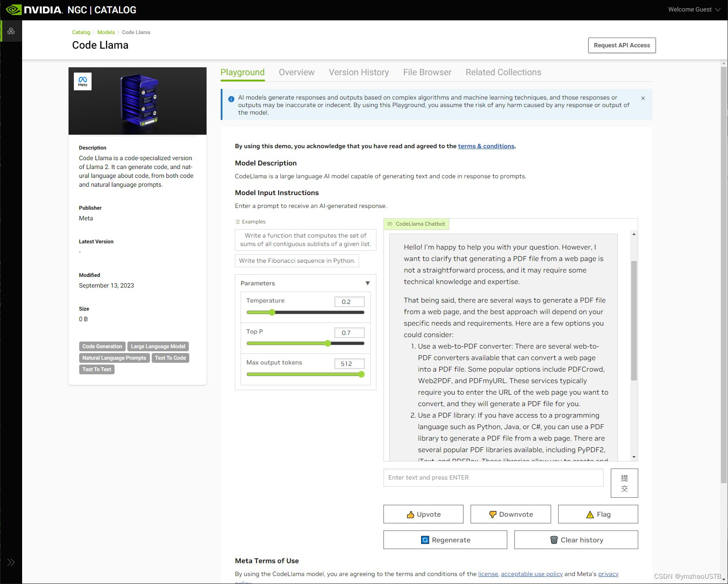Dismiss the blue info banner
Viewport: 728px width, 584px height.
643,98
